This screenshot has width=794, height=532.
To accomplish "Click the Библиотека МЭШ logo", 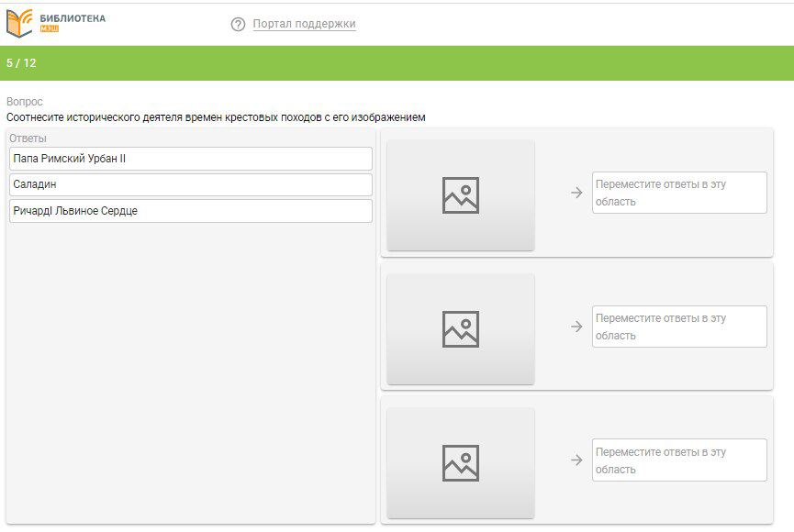I will [56, 23].
